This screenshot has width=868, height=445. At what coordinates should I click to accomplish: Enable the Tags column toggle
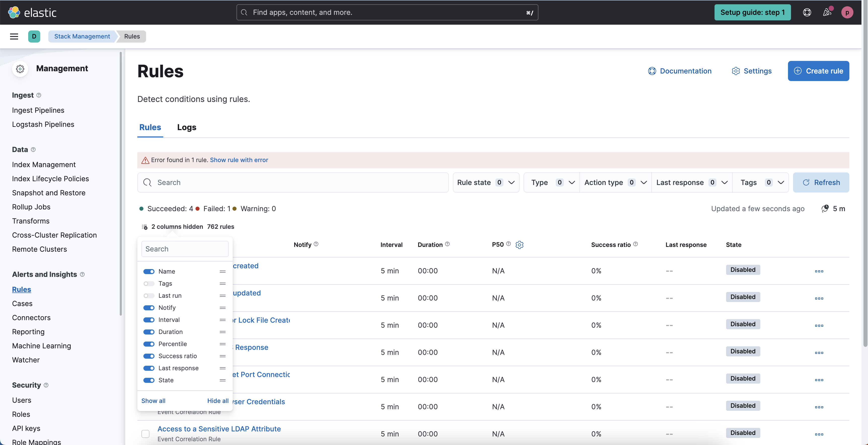coord(149,283)
